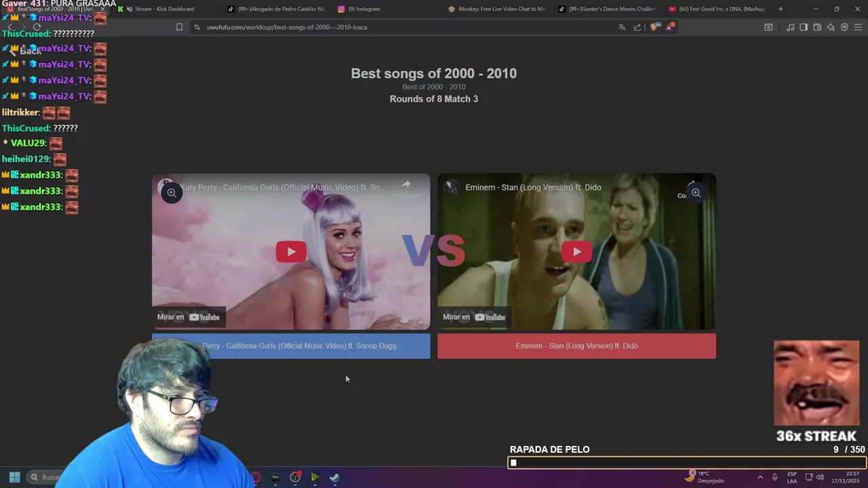Open the volume speaker tray icon
868x488 pixels.
click(x=820, y=477)
